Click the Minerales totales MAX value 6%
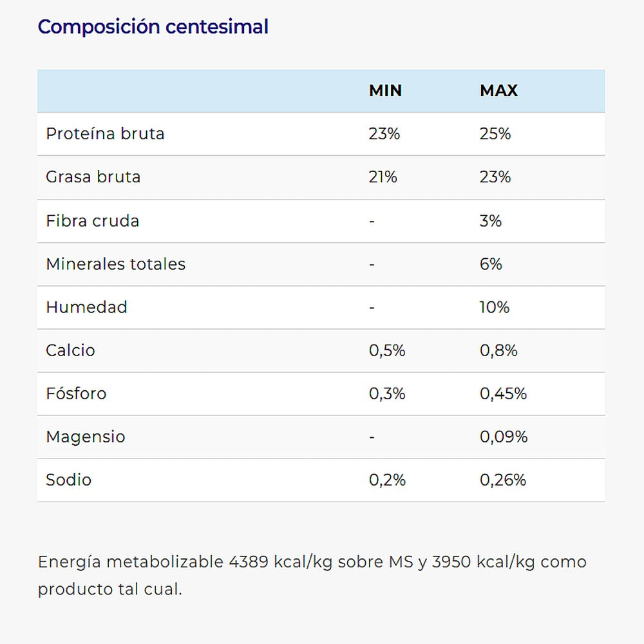This screenshot has width=644, height=644. tap(491, 264)
